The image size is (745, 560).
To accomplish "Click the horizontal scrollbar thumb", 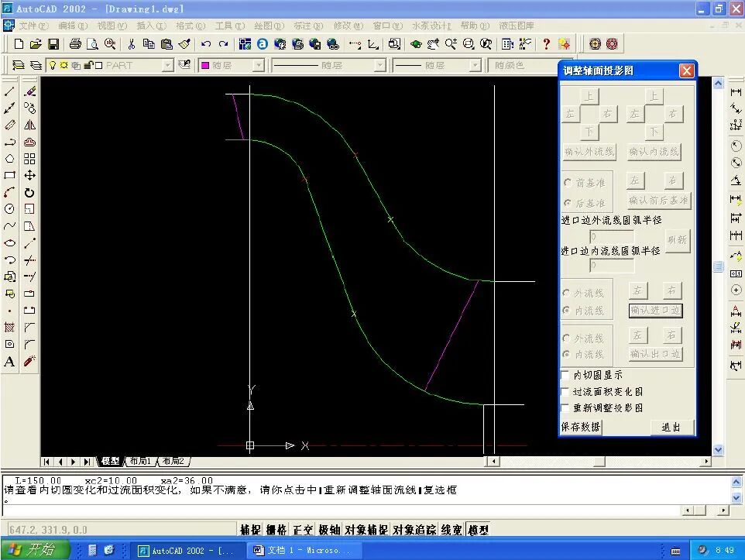I will [x=599, y=461].
